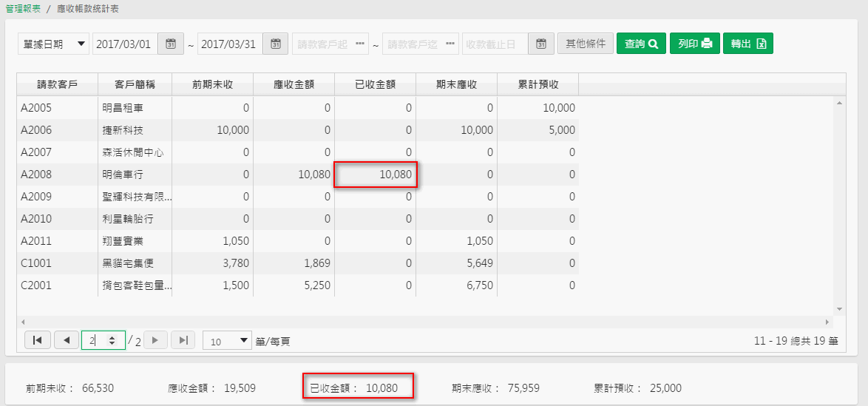Click the 5,250 應收金額 cell
The image size is (868, 406).
click(x=294, y=285)
